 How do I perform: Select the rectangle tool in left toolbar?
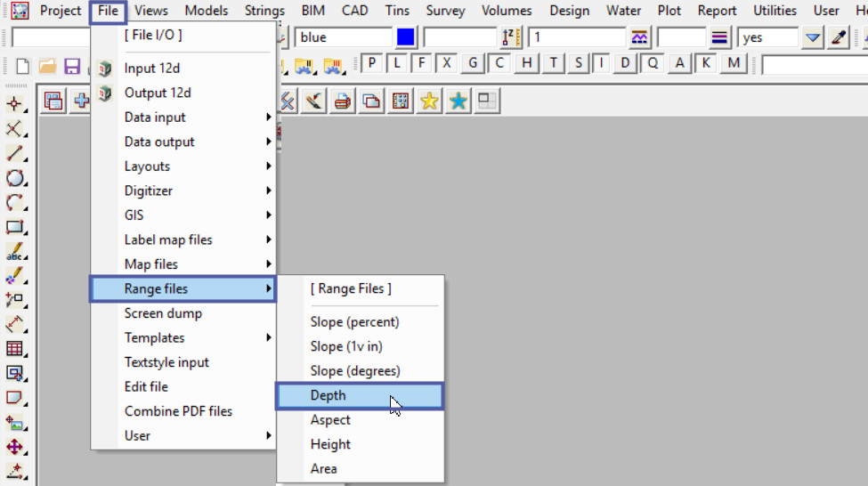click(x=15, y=227)
